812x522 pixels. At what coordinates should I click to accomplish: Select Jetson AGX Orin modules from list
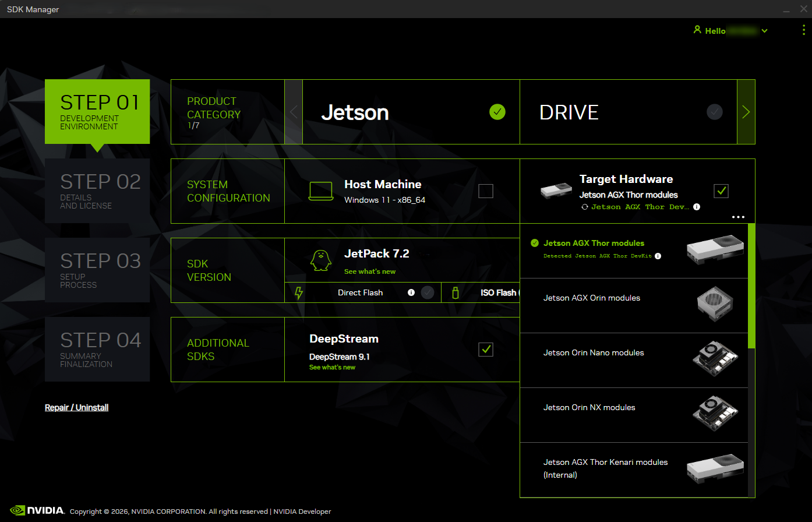[634, 306]
